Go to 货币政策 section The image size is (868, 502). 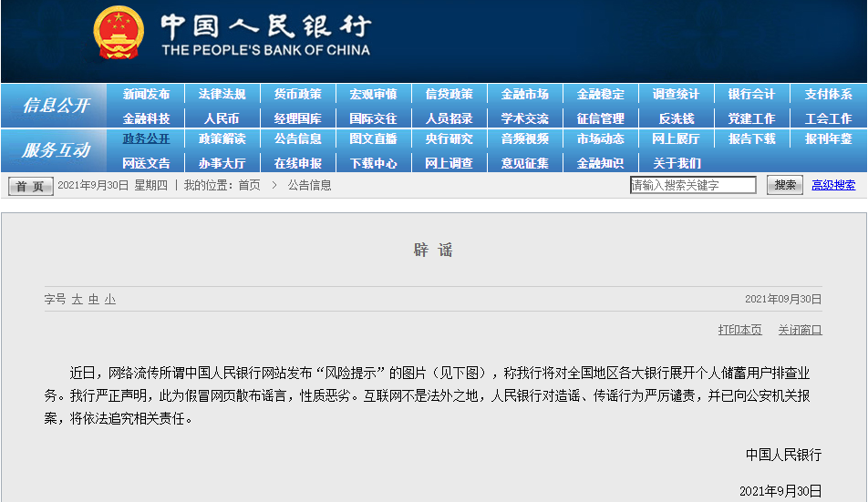pos(298,94)
